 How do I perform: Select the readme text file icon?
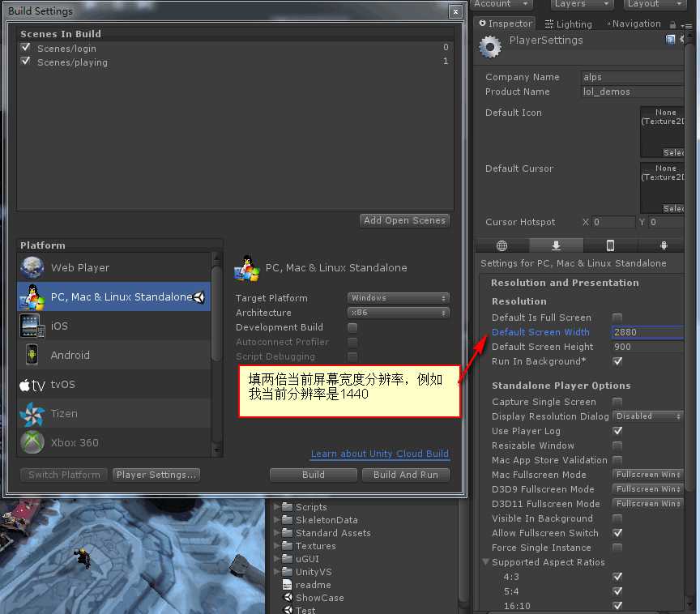coord(287,585)
